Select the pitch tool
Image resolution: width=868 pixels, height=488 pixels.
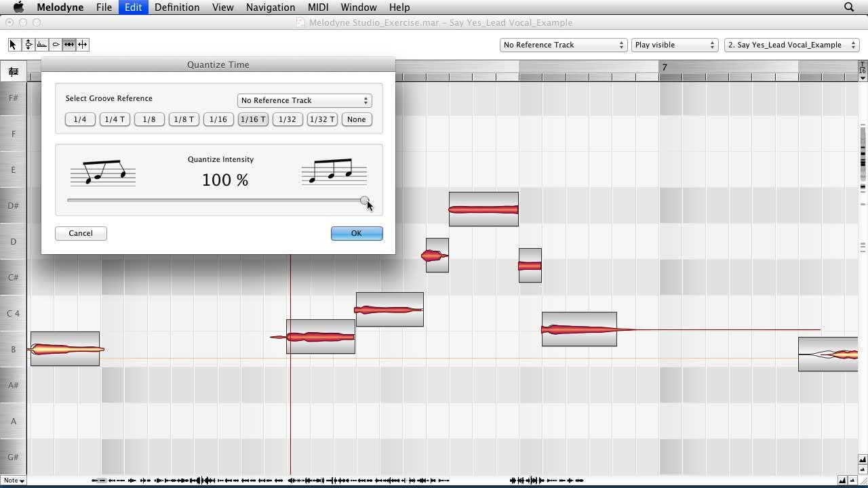(28, 45)
